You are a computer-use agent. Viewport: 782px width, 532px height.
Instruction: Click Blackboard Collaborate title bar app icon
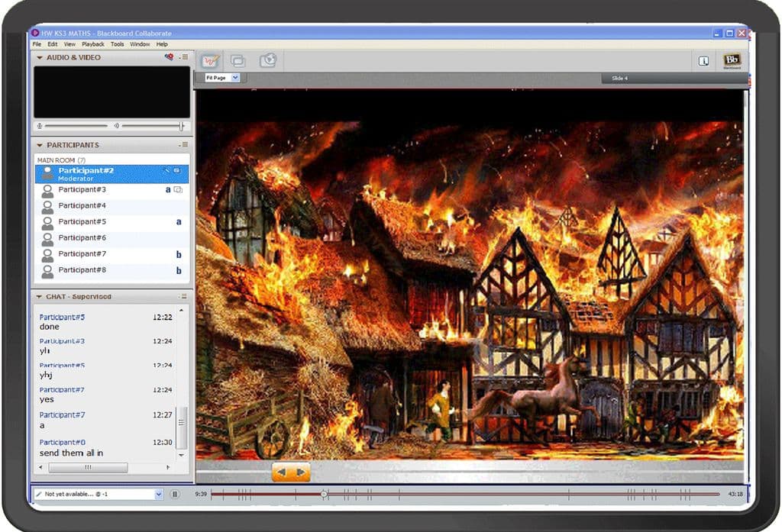[35, 33]
